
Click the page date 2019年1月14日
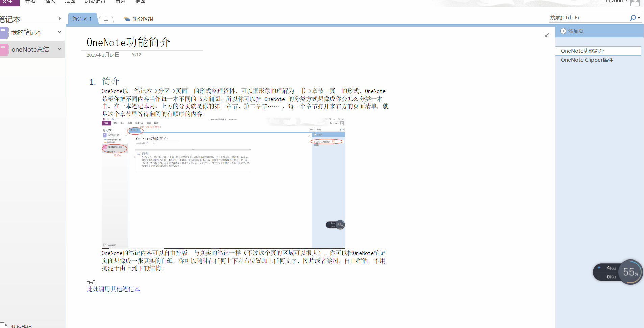click(103, 55)
